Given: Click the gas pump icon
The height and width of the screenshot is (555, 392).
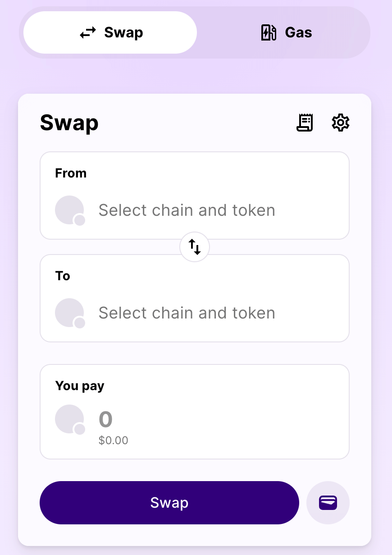Looking at the screenshot, I should click(x=269, y=32).
